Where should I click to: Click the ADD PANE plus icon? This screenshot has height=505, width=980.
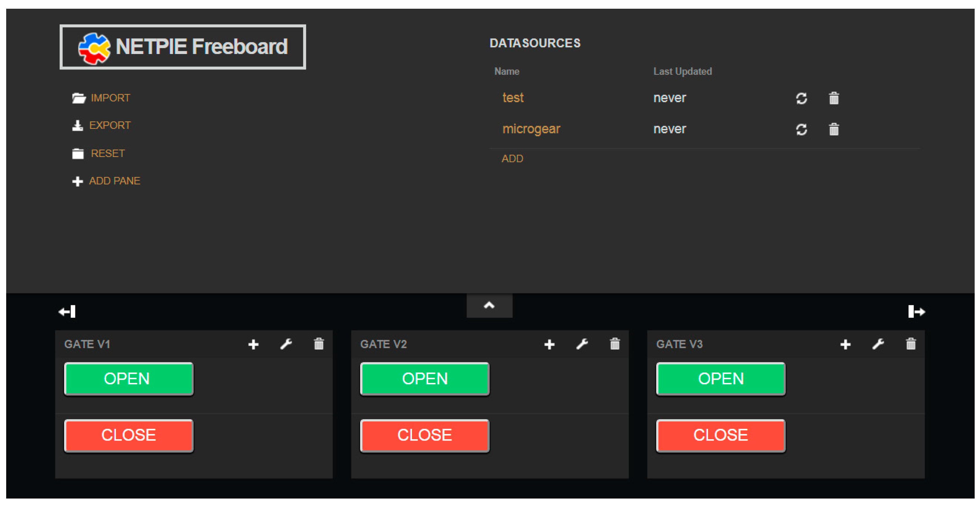[78, 181]
